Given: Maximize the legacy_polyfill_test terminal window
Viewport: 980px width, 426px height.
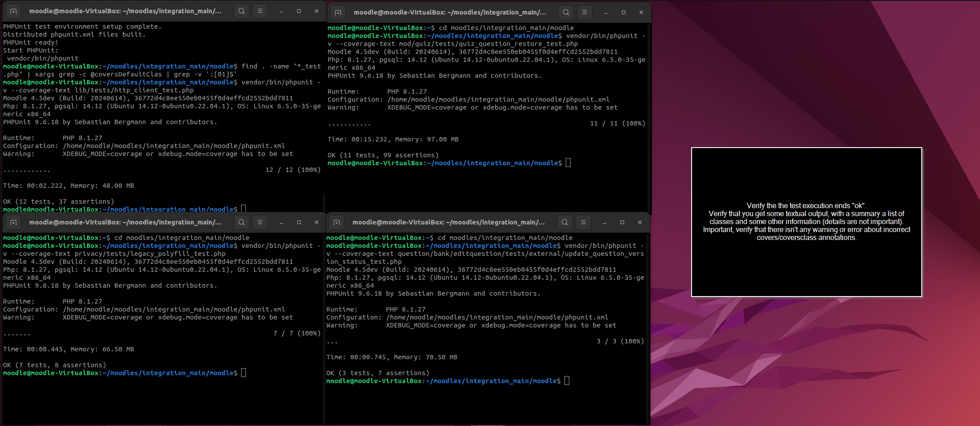Looking at the screenshot, I should 299,223.
